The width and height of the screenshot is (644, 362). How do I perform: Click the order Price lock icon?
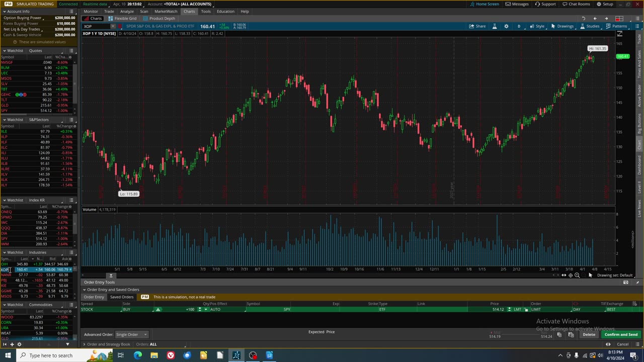(526, 309)
